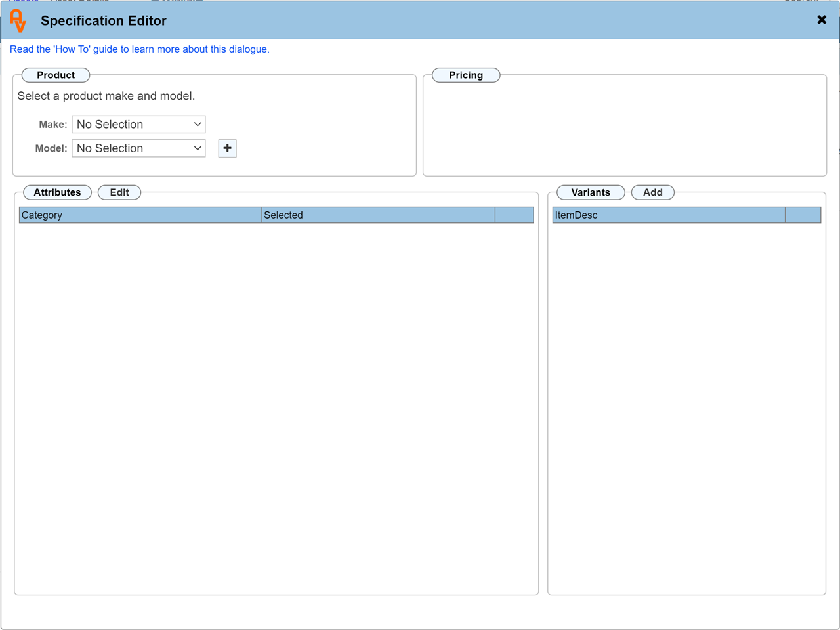
Task: Click the ItemDesc column header
Action: 669,215
